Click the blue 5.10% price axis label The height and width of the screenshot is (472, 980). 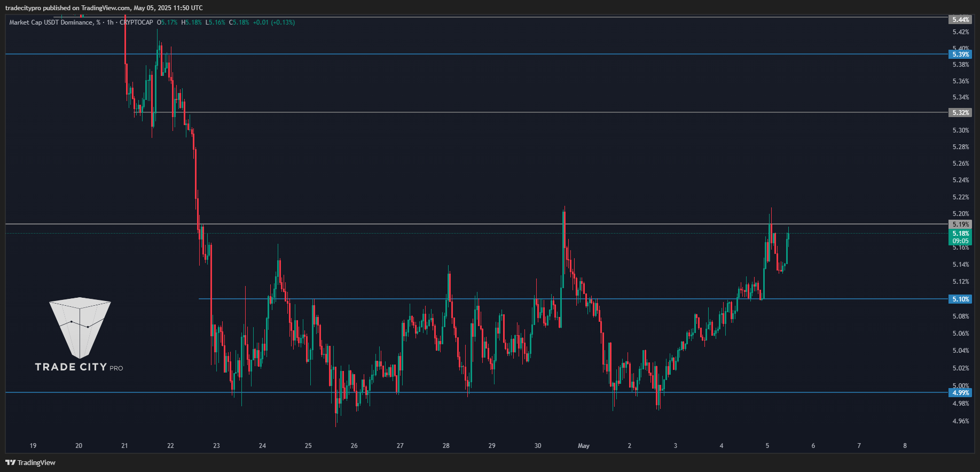point(960,299)
